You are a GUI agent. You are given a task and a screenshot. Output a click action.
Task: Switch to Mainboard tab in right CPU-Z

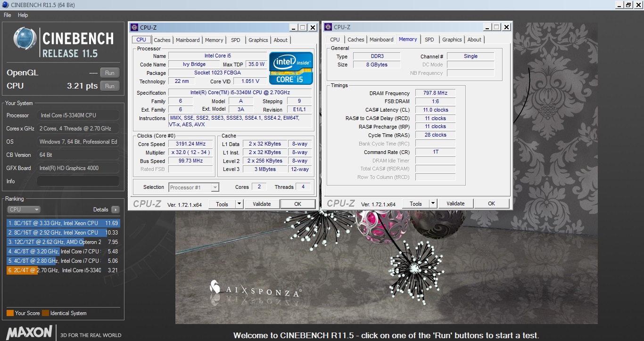(x=381, y=40)
